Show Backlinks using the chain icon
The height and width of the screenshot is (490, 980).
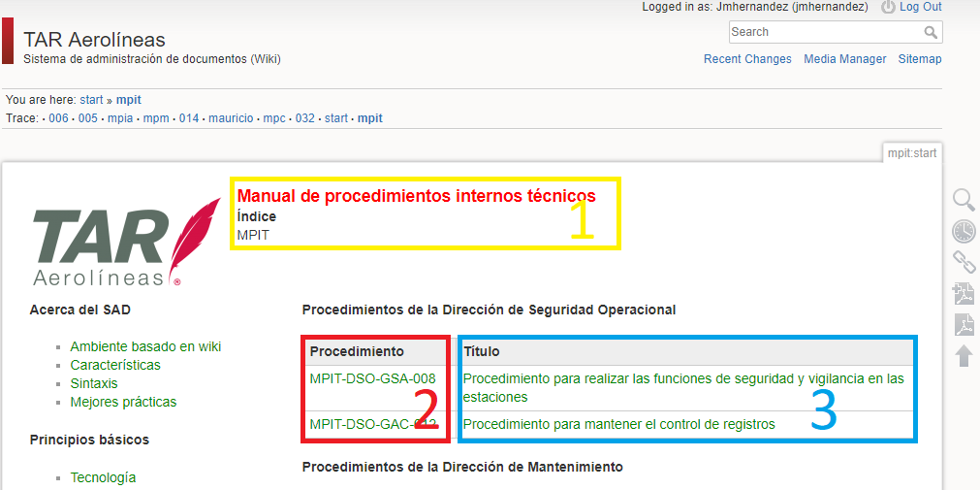(964, 262)
